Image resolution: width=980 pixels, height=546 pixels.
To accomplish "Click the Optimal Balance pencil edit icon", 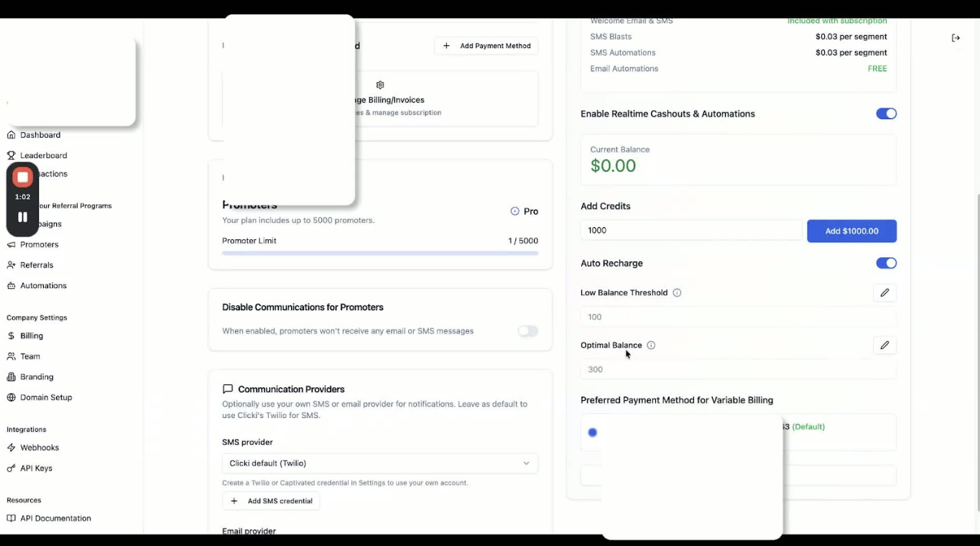I will pos(884,346).
